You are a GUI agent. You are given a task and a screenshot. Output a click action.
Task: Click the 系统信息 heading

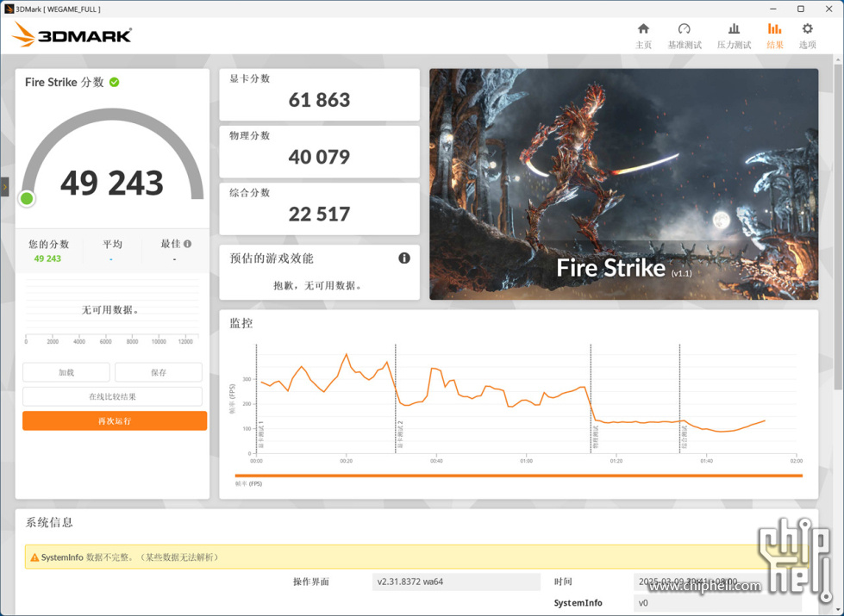(x=49, y=522)
